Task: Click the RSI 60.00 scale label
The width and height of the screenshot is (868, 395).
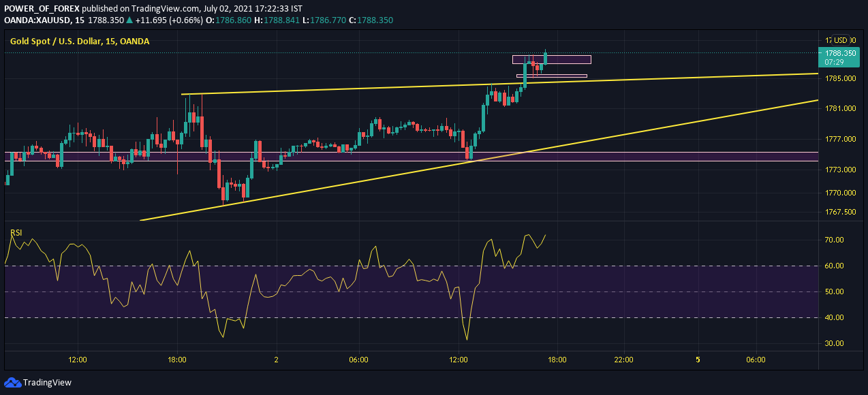Action: pyautogui.click(x=835, y=266)
